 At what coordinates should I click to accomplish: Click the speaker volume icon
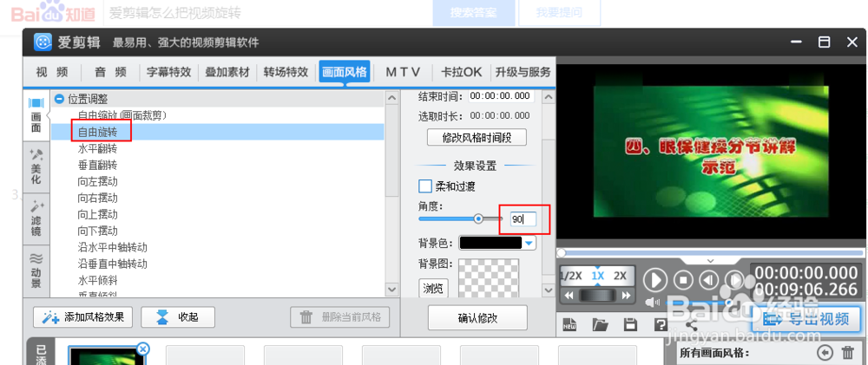coord(654,302)
